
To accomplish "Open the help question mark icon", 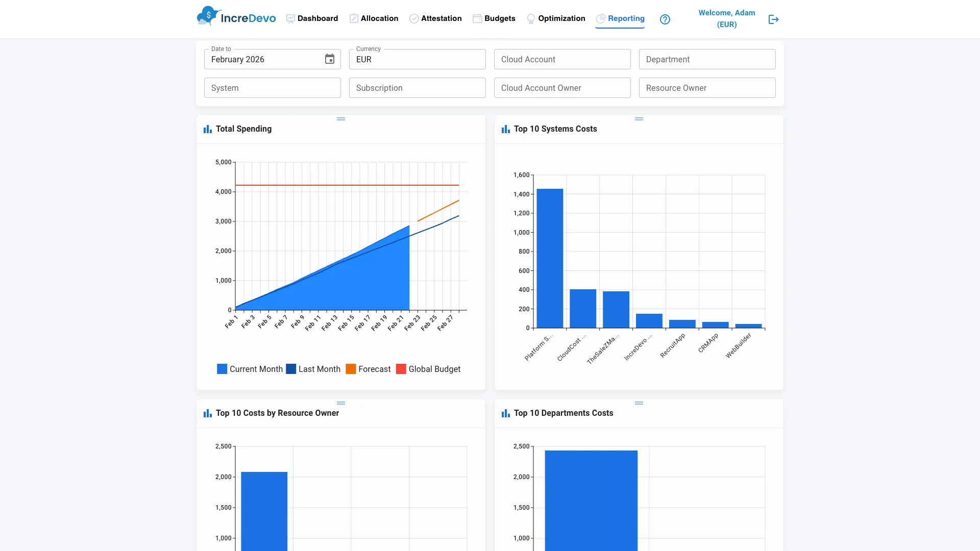I will (x=665, y=19).
